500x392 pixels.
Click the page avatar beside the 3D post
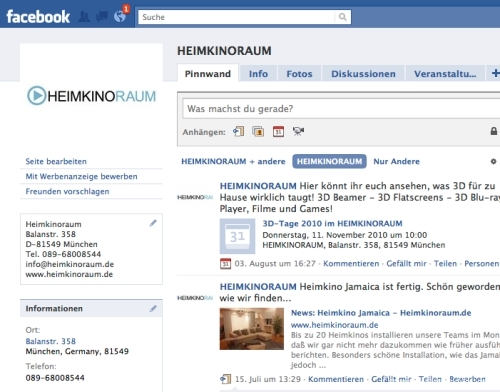[x=195, y=197]
